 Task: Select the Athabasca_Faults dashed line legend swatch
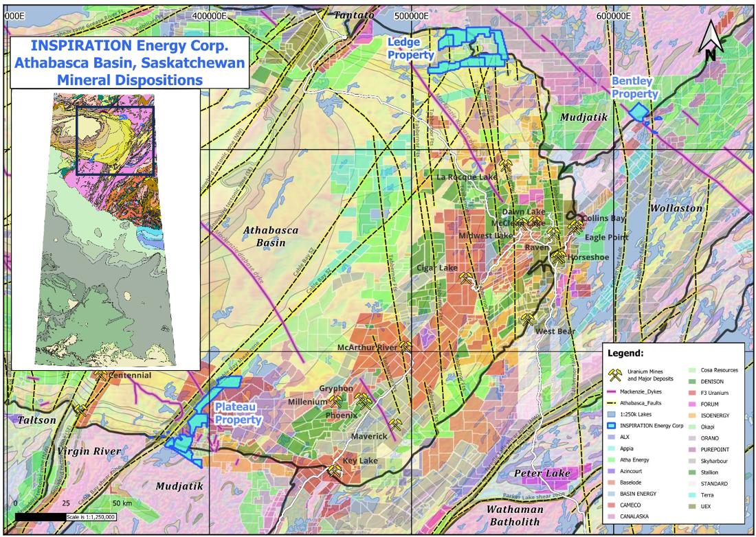click(612, 403)
